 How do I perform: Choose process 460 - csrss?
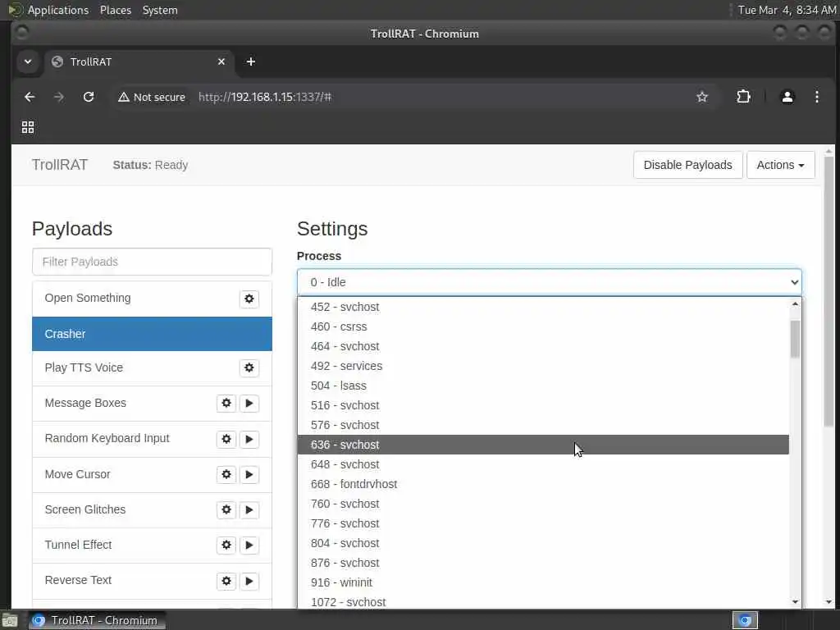tap(543, 326)
